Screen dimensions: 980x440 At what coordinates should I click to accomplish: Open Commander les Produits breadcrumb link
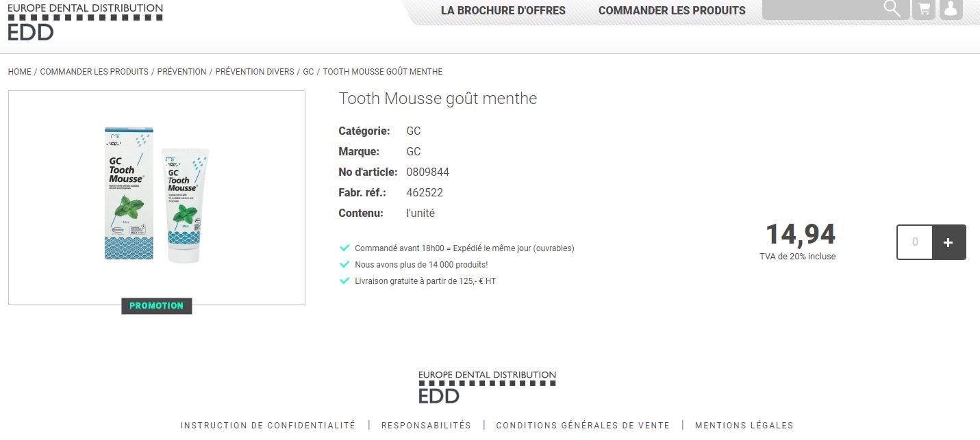click(94, 72)
